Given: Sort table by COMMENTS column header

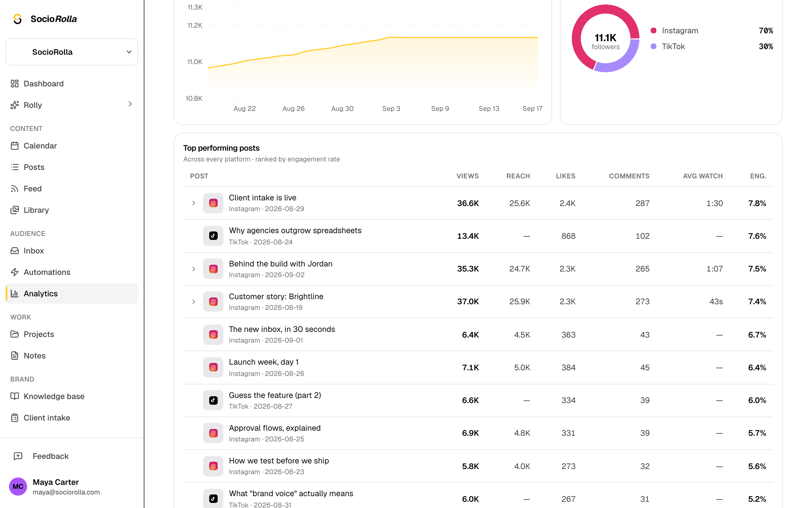Looking at the screenshot, I should [x=629, y=176].
